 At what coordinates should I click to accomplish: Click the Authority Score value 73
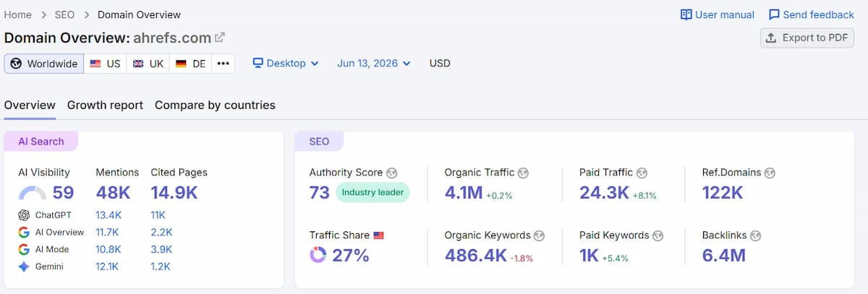pos(320,193)
